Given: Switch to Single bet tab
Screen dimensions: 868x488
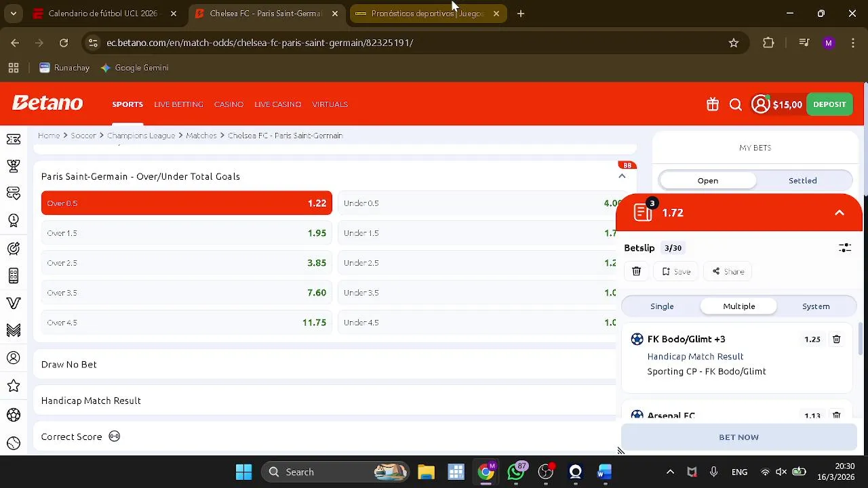Looking at the screenshot, I should (662, 306).
